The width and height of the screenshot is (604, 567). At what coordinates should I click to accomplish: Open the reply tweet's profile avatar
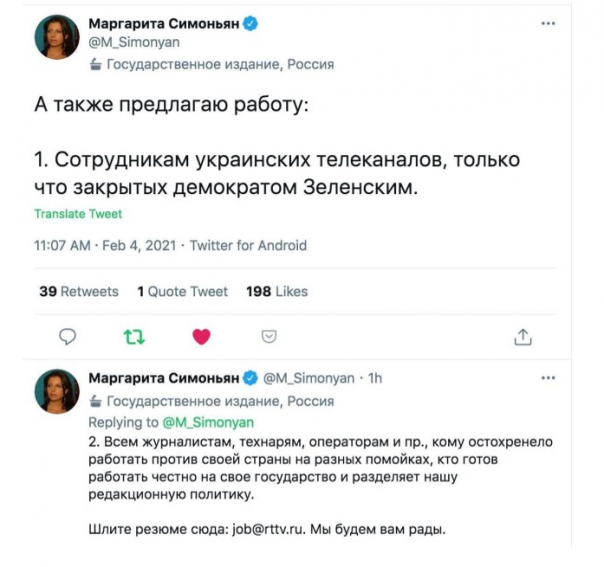tap(59, 390)
